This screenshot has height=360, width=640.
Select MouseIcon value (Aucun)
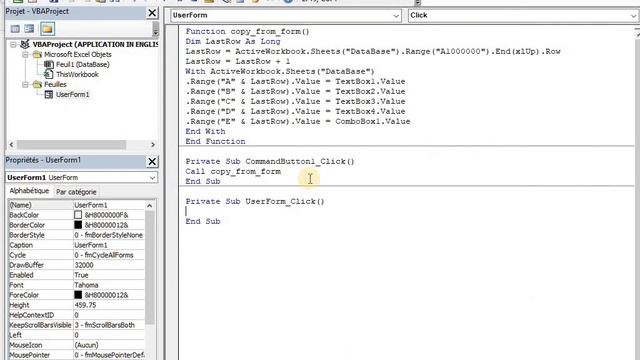coord(109,345)
